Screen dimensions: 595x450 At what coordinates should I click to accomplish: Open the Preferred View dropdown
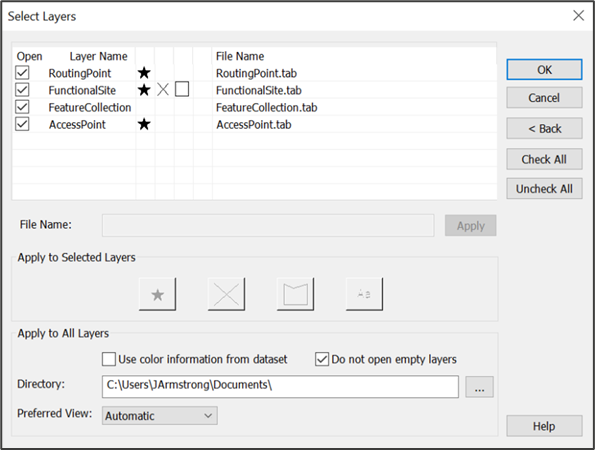click(x=160, y=416)
